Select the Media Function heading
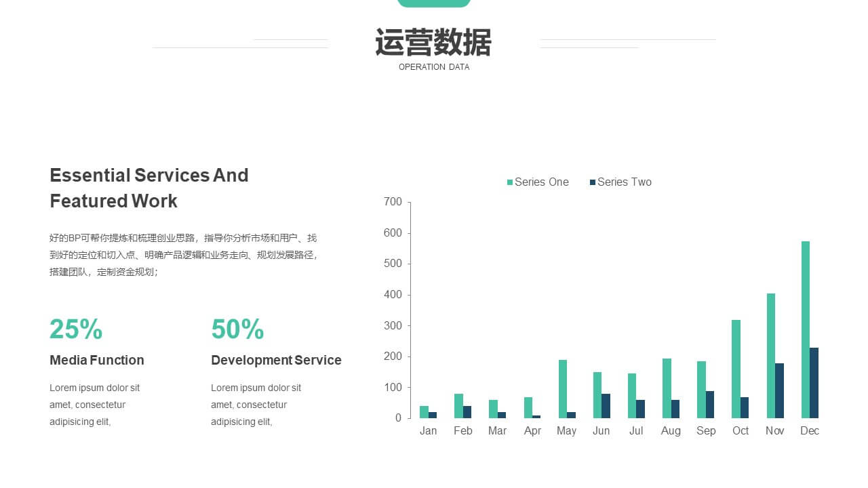This screenshot has height=488, width=868. click(97, 360)
